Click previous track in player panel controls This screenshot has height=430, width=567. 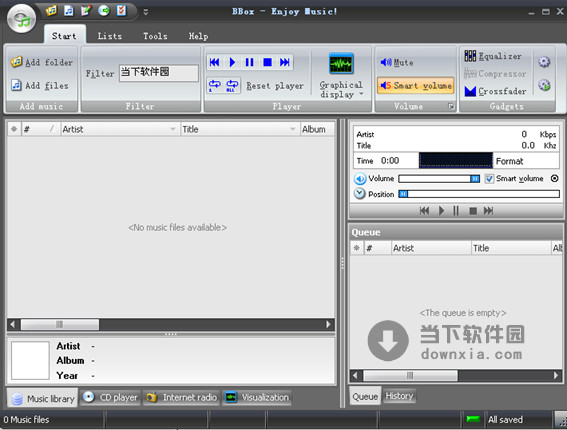pos(425,210)
